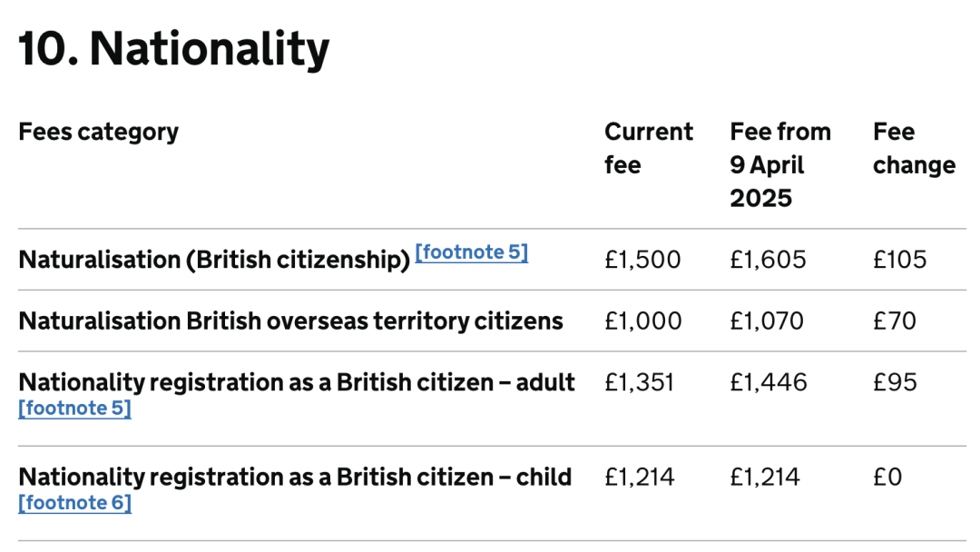Image resolution: width=980 pixels, height=552 pixels.
Task: Open footnote 5 link beside Naturalisation (British citizenship)
Action: 471,252
